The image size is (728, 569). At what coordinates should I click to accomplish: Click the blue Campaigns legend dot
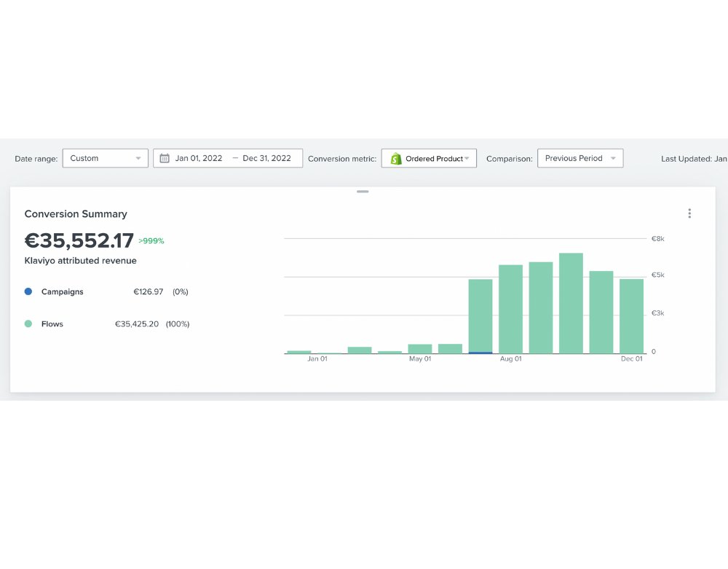click(28, 291)
